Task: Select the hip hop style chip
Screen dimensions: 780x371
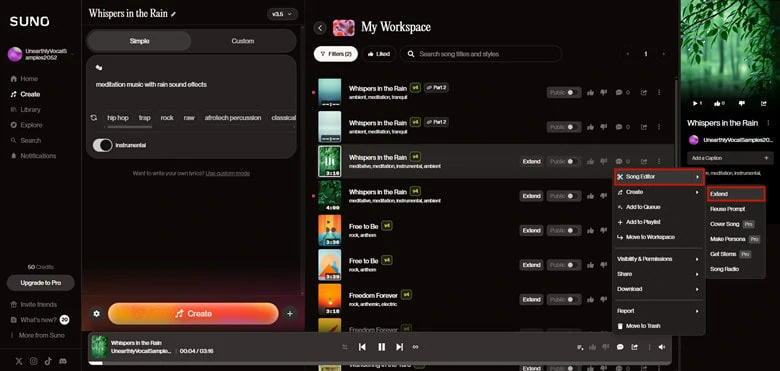Action: click(118, 118)
